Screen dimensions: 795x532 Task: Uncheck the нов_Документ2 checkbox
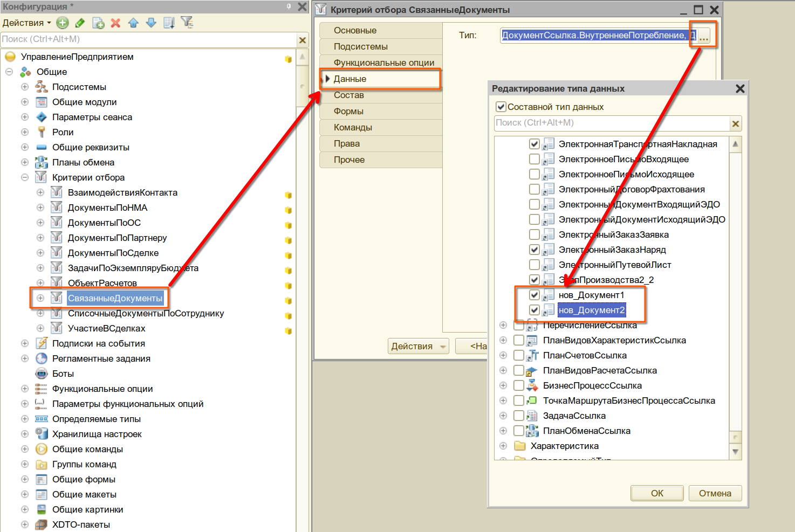tap(534, 310)
